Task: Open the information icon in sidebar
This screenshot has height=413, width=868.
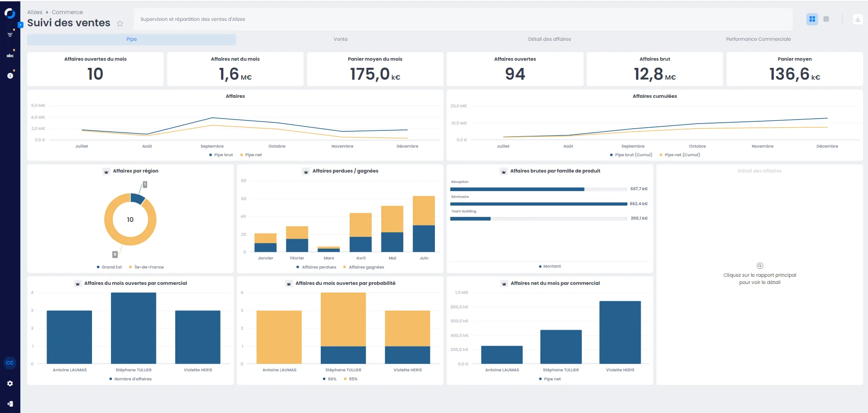Action: click(10, 76)
